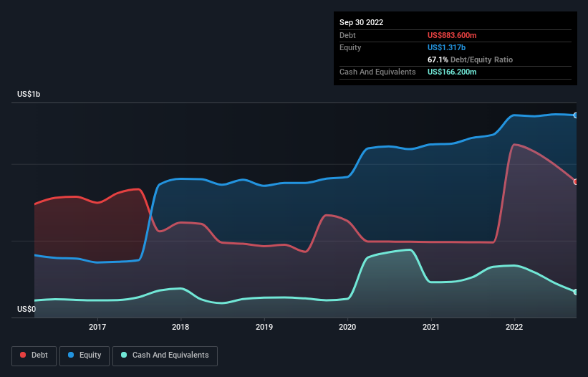The width and height of the screenshot is (588, 377).
Task: Click the 2020 x-axis label
Action: click(x=347, y=327)
